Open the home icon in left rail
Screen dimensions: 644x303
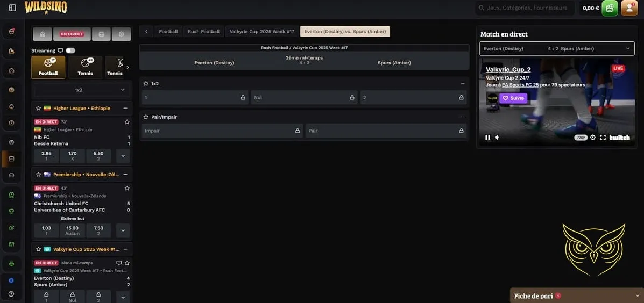(11, 70)
